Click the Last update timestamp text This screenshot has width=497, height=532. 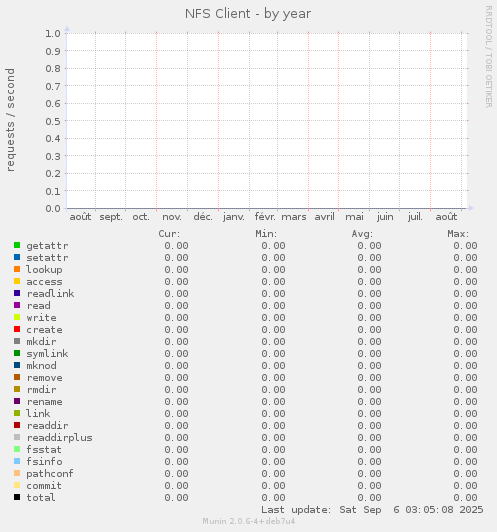pos(372,510)
